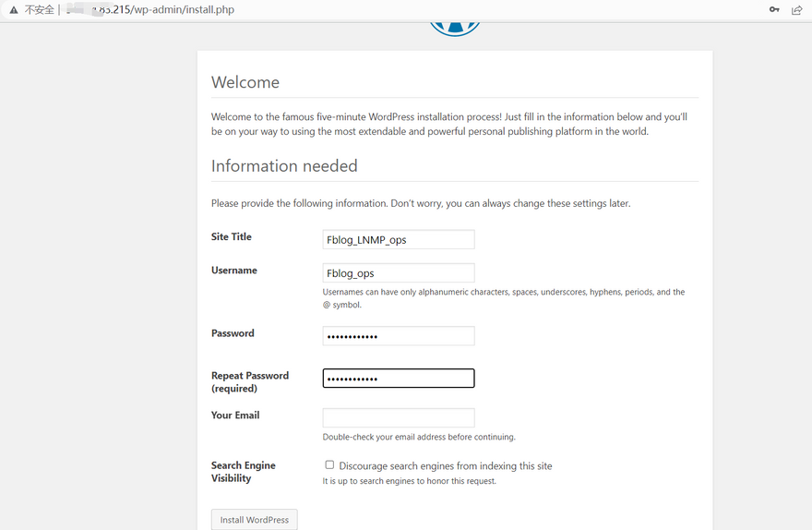812x530 pixels.
Task: Click the Search Engine Visibility label
Action: point(243,472)
